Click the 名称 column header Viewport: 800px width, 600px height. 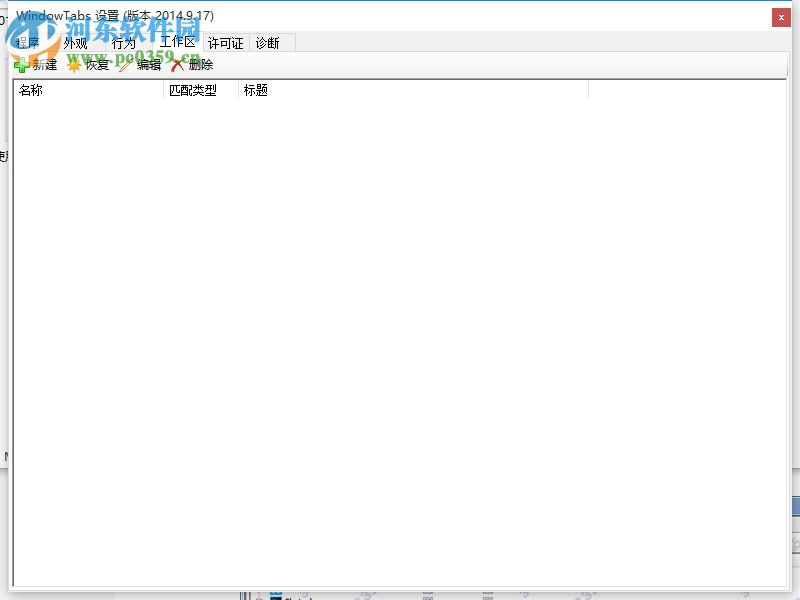[29, 89]
